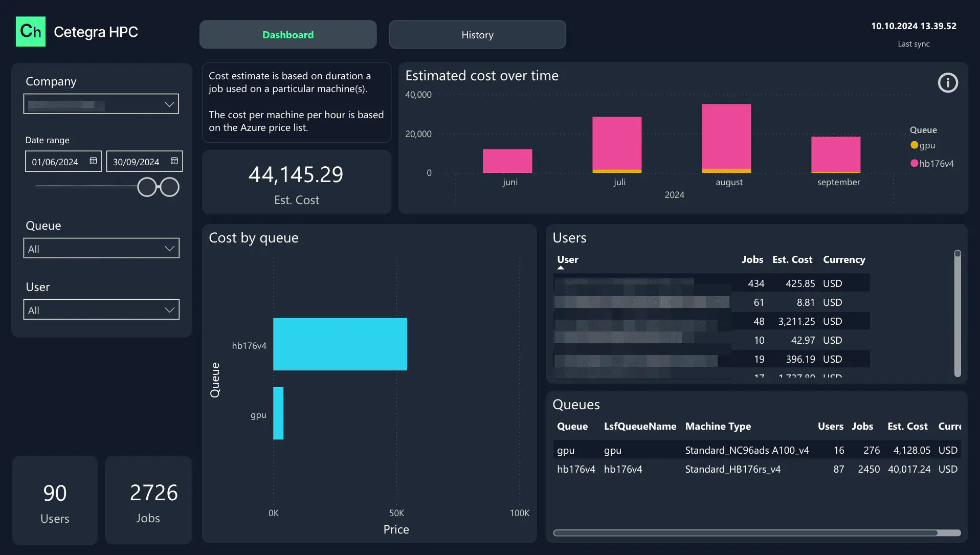980x555 pixels.
Task: Toggle the gpu legend marker
Action: point(914,145)
